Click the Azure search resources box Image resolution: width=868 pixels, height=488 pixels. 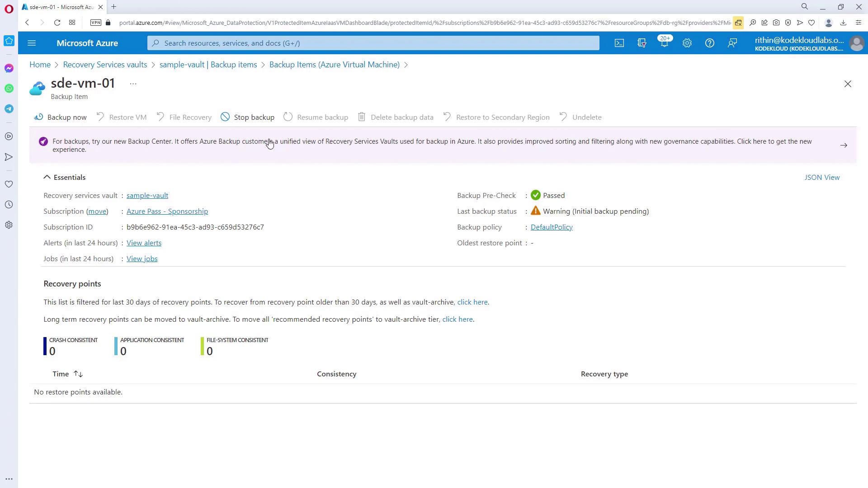(x=373, y=43)
